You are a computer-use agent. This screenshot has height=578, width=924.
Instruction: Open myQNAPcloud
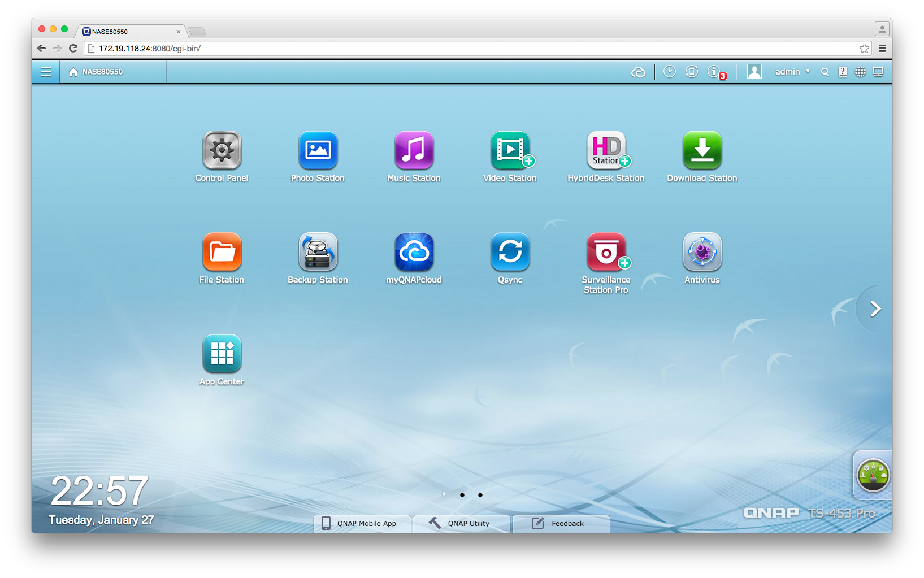414,252
